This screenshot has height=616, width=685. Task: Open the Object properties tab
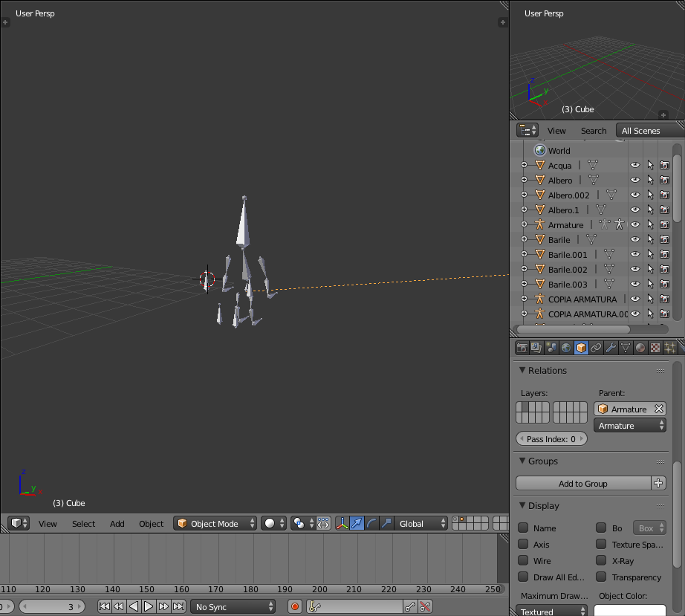tap(581, 348)
